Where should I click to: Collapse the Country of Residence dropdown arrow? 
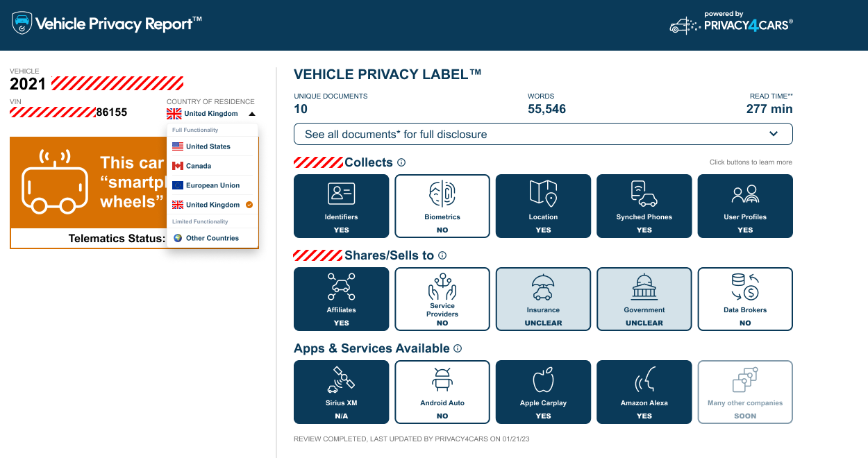point(252,114)
